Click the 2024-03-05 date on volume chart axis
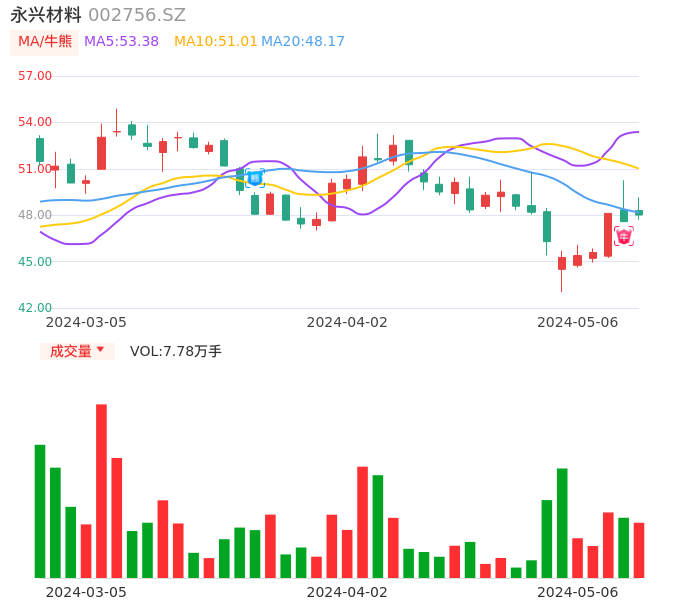 [x=86, y=592]
